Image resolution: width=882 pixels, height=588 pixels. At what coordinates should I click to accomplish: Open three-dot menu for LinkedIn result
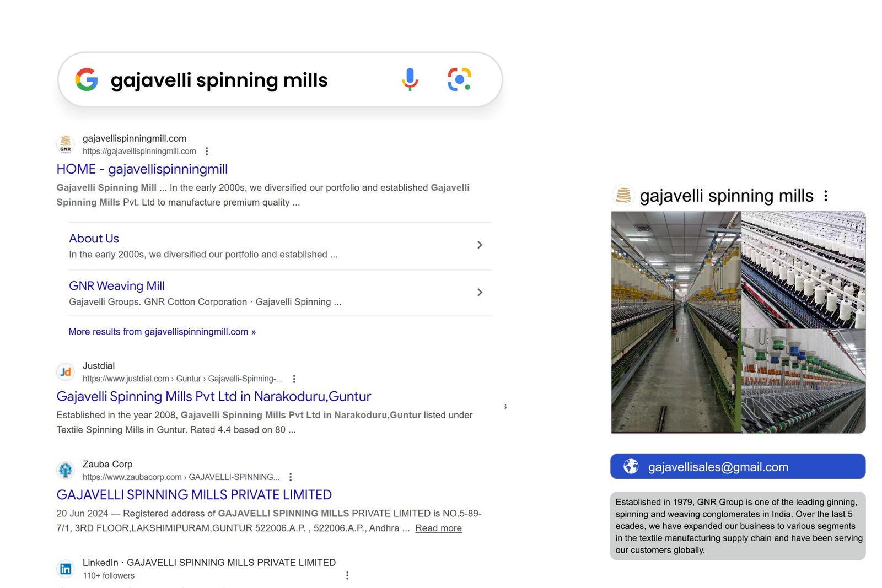point(347,575)
